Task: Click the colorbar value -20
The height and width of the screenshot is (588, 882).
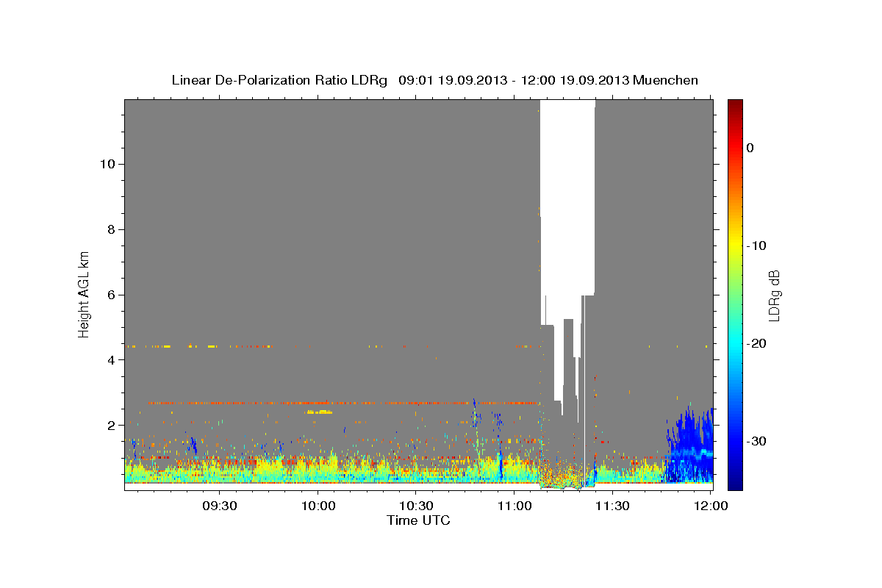Action: [x=756, y=343]
